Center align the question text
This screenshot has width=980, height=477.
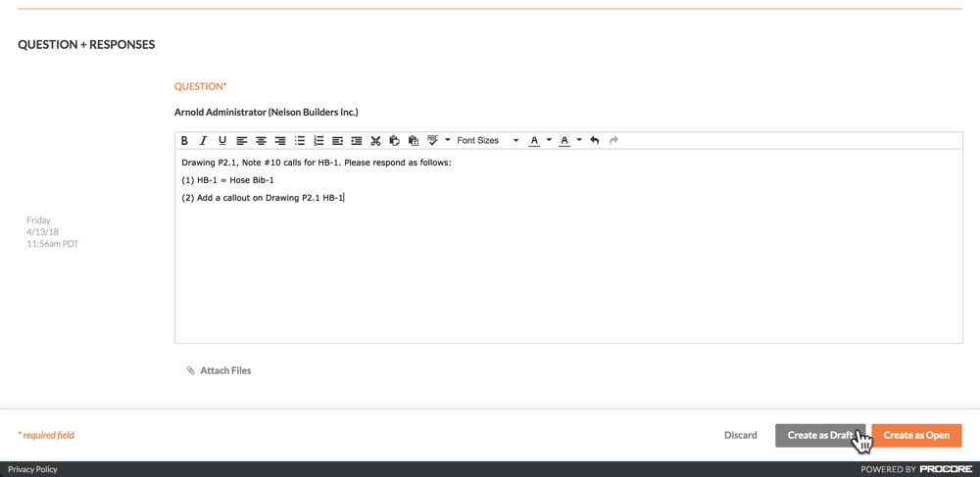click(x=261, y=141)
